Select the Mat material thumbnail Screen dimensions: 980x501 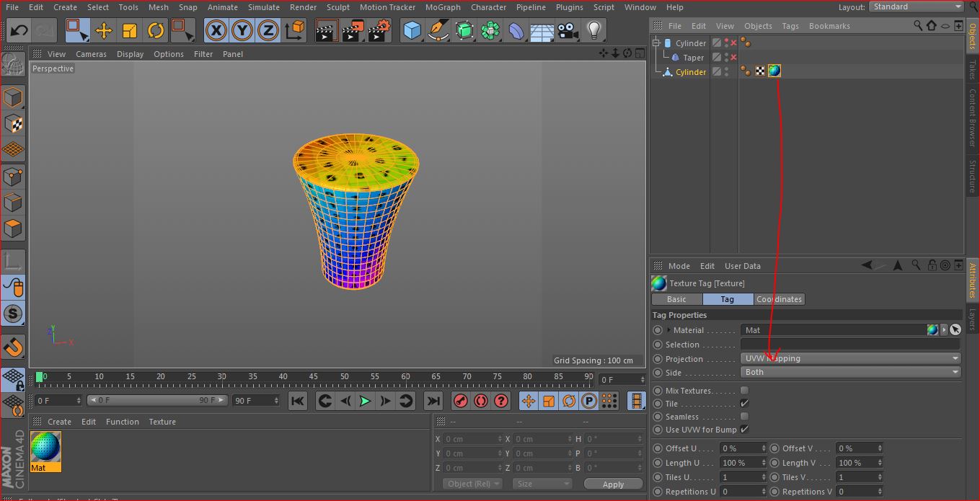[x=45, y=448]
